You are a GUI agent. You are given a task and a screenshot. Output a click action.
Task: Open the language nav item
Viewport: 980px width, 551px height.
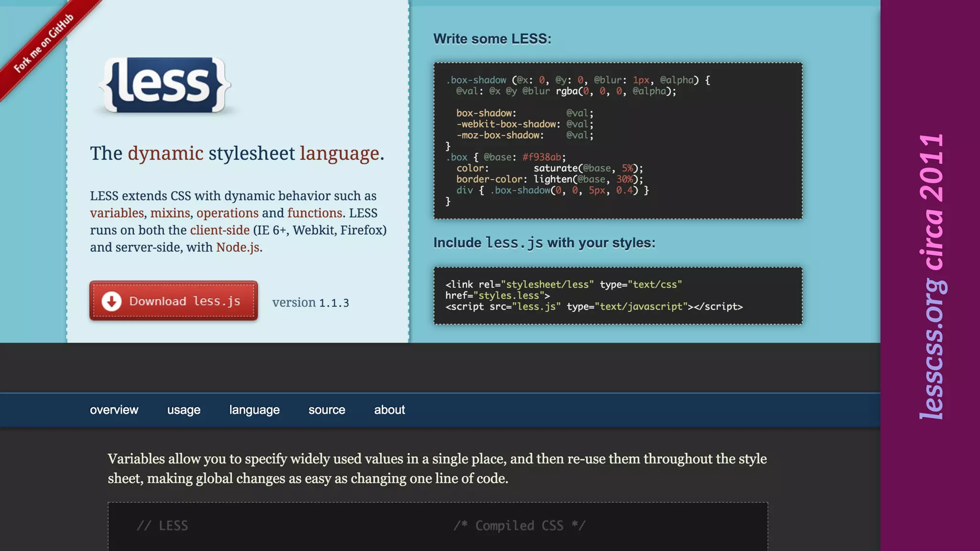pos(254,410)
